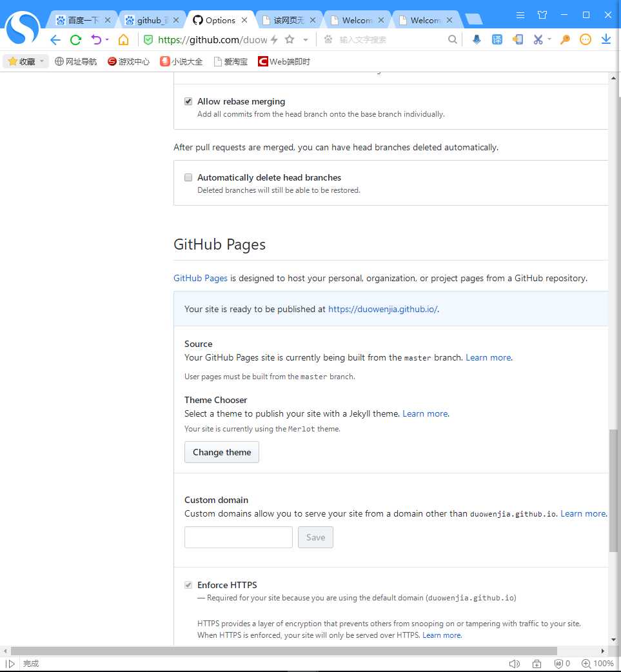Screen dimensions: 621x672
Task: Click the lightning speed mode icon
Action: click(x=274, y=40)
